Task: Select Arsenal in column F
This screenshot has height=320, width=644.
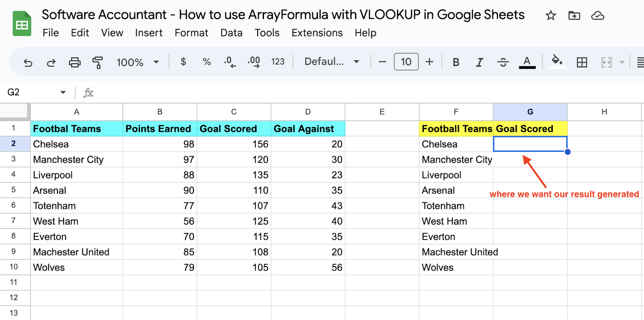Action: pyautogui.click(x=456, y=190)
